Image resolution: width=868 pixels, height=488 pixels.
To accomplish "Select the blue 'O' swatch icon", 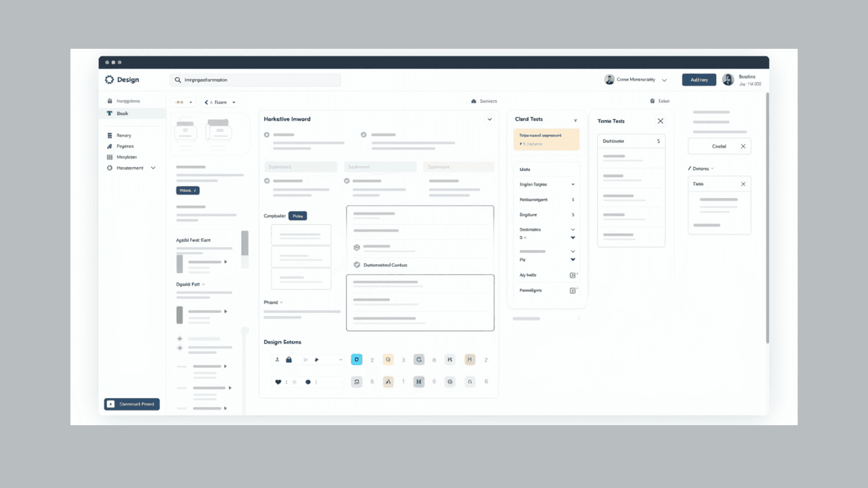I will click(357, 359).
